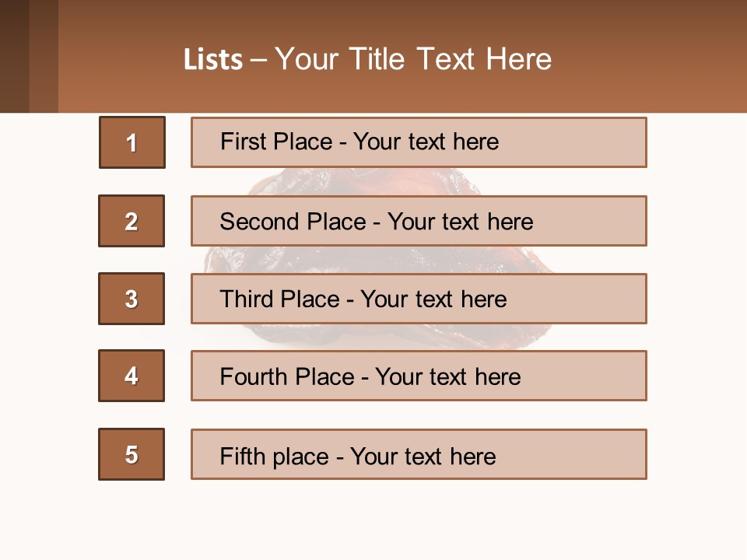Select the Second Place text box
The width and height of the screenshot is (747, 560).
[x=419, y=221]
